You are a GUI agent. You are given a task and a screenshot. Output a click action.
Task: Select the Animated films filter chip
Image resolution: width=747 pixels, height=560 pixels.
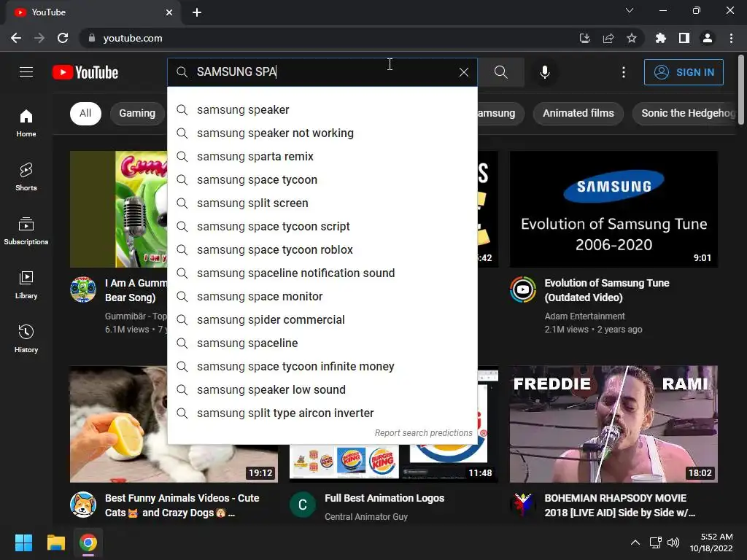point(578,113)
